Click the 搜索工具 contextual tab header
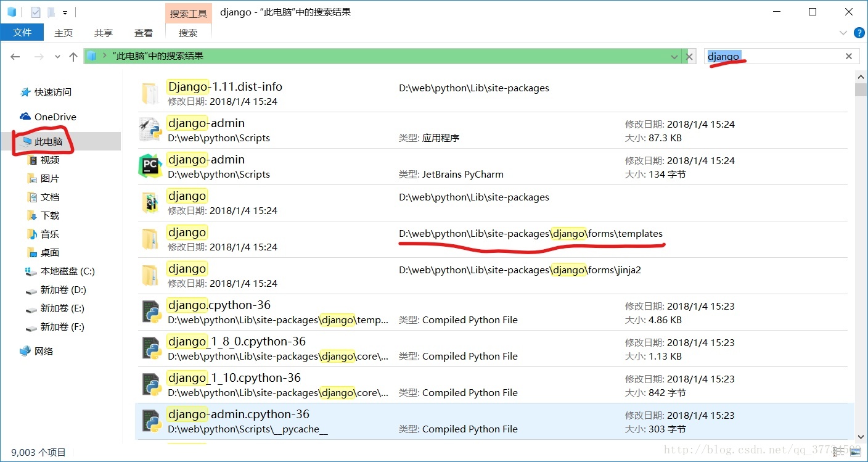The width and height of the screenshot is (868, 462). pyautogui.click(x=188, y=13)
